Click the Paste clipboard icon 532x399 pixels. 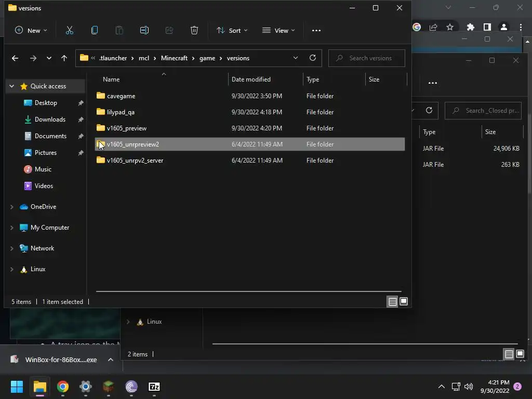[119, 30]
